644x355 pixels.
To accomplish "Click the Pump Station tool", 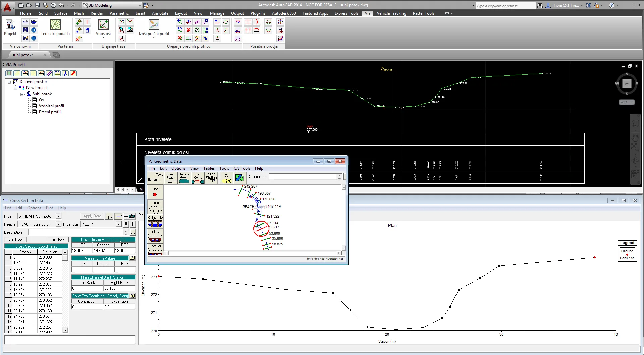I will pyautogui.click(x=211, y=178).
